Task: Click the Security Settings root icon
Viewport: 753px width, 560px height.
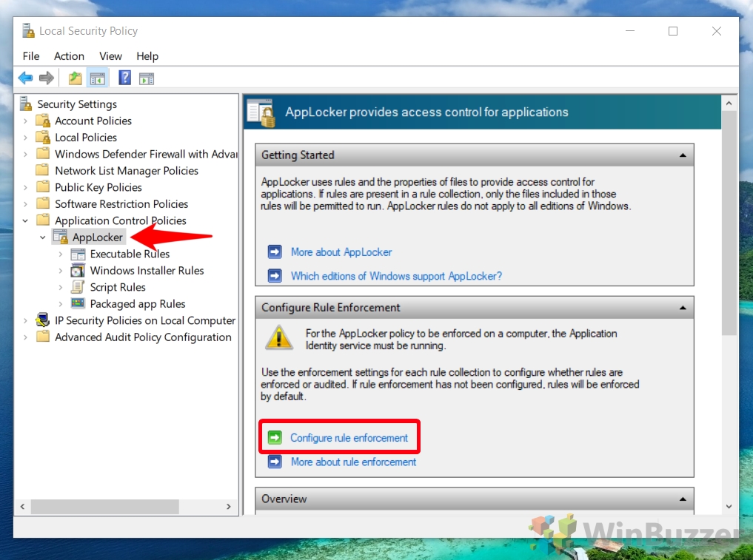Action: (x=26, y=103)
